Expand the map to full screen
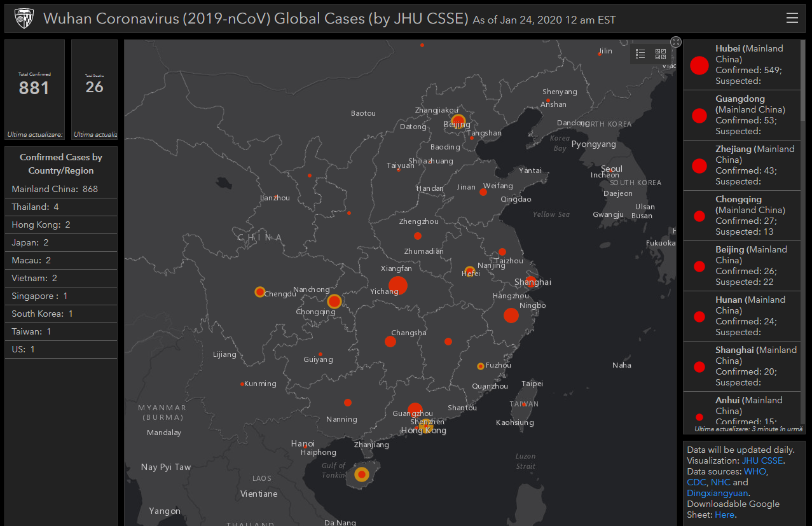Image resolution: width=812 pixels, height=526 pixels. [676, 42]
